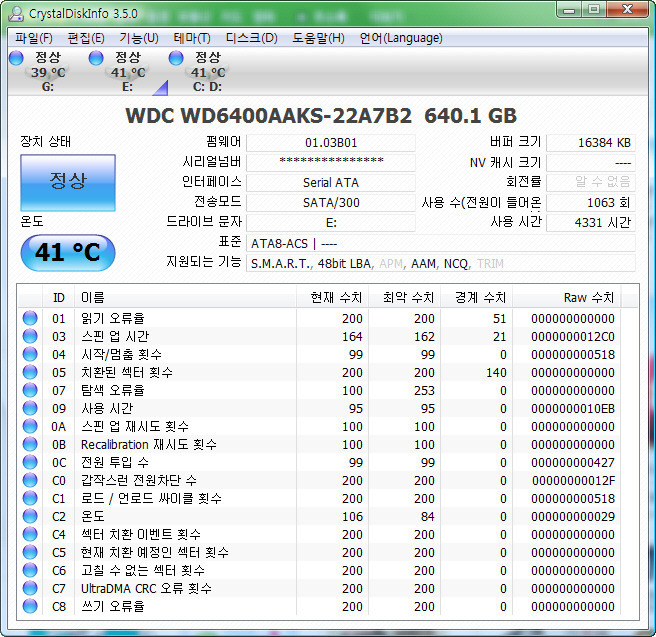This screenshot has width=656, height=637.
Task: Click the Raw 수치 column header
Action: point(567,297)
